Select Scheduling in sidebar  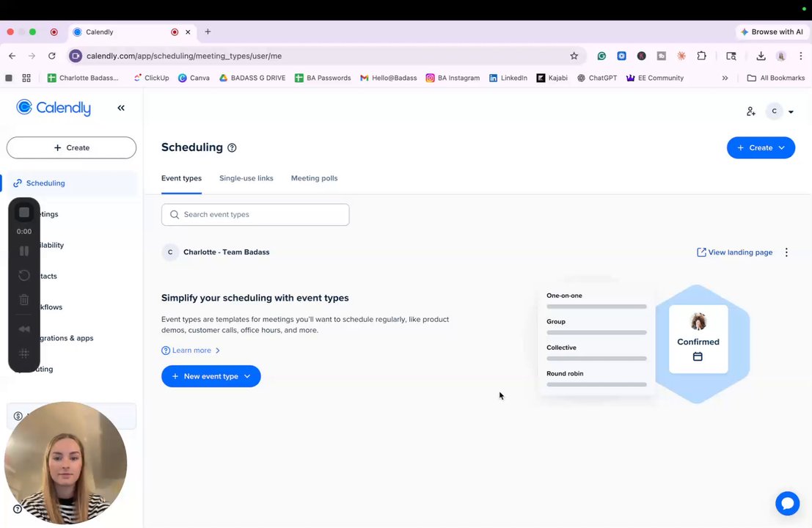71,183
